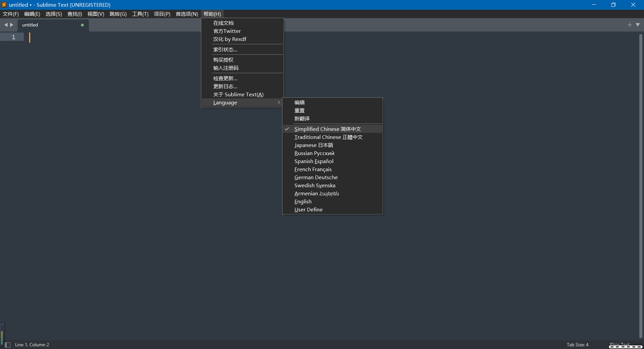Select Russian Русский language
This screenshot has height=349, width=644.
click(332, 153)
